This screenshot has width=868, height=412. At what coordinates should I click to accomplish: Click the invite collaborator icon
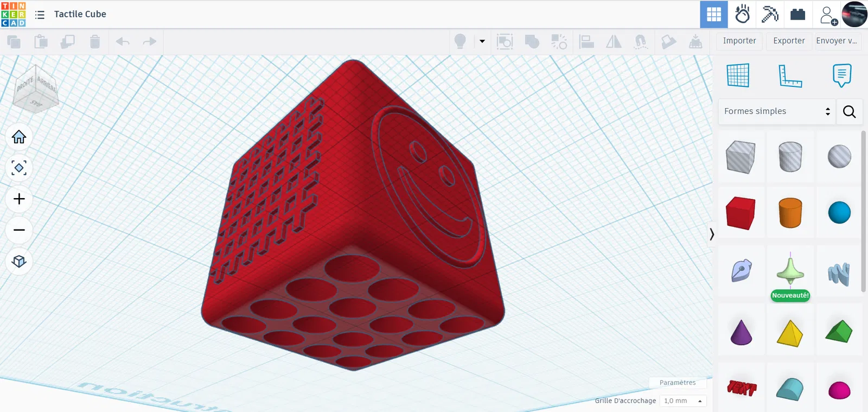pos(828,15)
